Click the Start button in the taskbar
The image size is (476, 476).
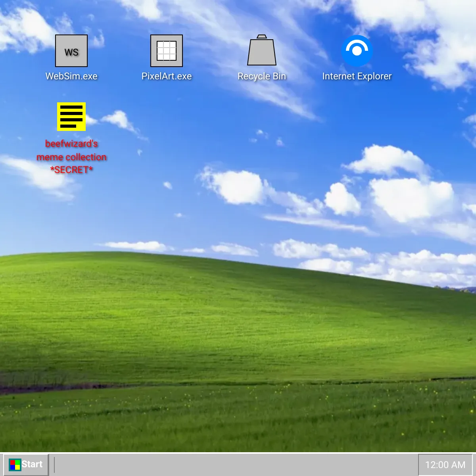[26, 464]
